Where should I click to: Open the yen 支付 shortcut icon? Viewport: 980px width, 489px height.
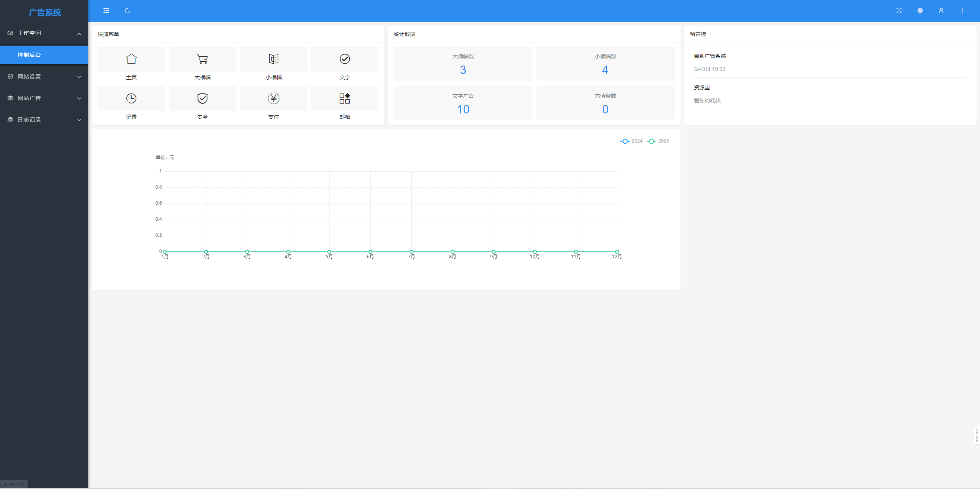(273, 98)
